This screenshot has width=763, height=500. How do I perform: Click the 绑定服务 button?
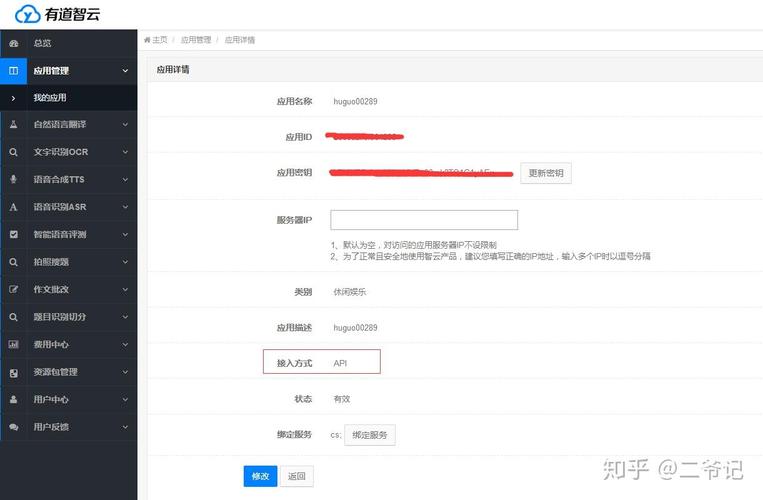coord(370,435)
